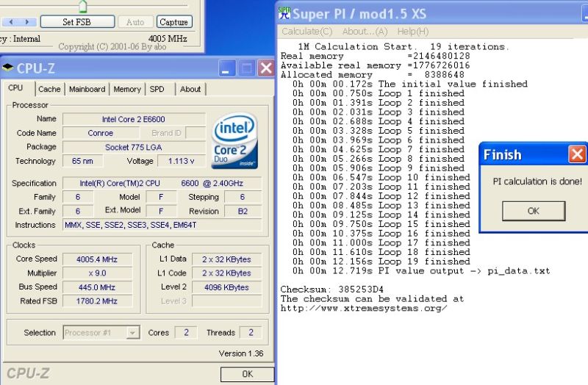Click Version 1.36 label in CPU-Z
The image size is (588, 385).
(x=241, y=353)
